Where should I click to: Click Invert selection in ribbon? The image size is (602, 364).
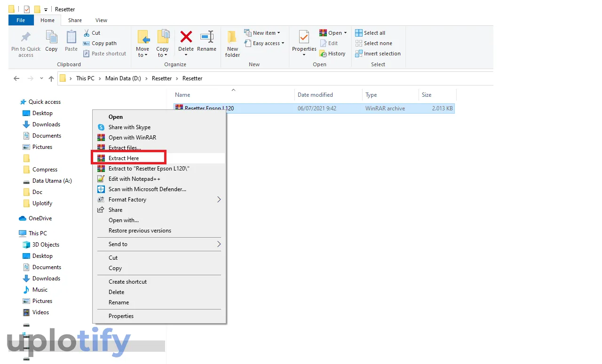click(x=378, y=54)
